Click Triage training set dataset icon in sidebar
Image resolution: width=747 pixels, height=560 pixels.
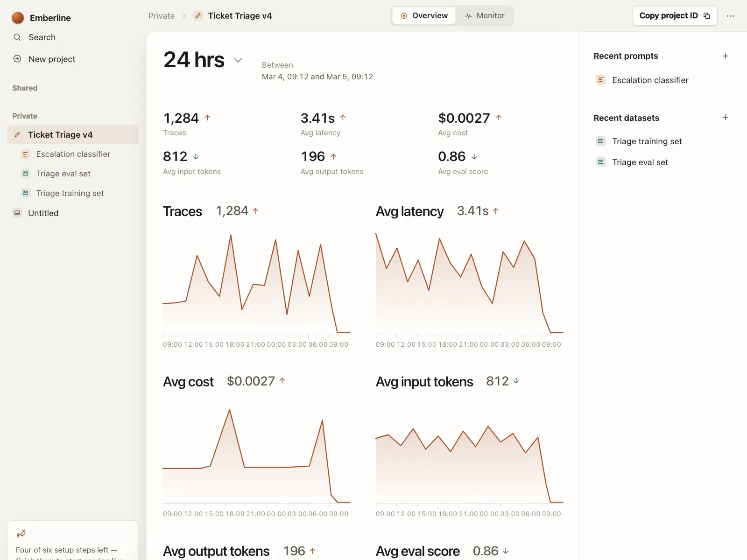[26, 193]
